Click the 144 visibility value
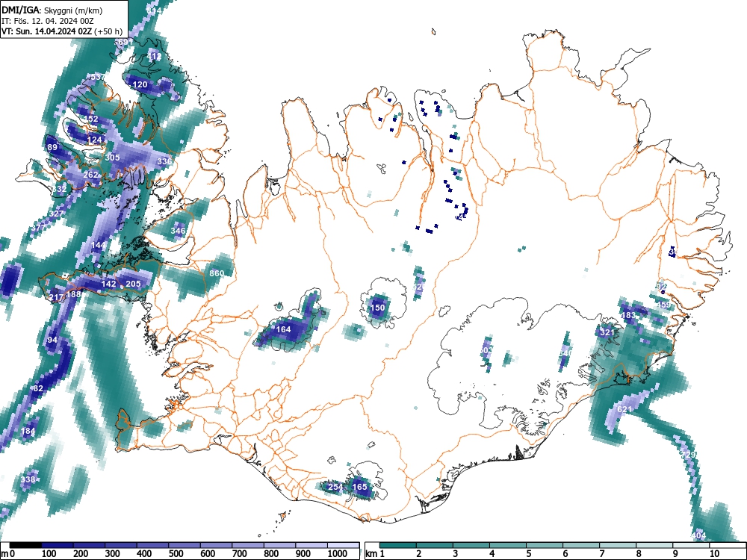The height and width of the screenshot is (560, 747). 98,245
